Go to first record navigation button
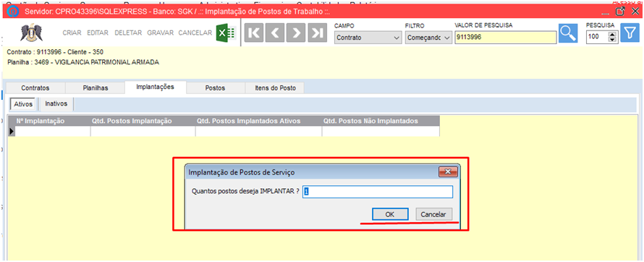The image size is (644, 262). [x=254, y=33]
